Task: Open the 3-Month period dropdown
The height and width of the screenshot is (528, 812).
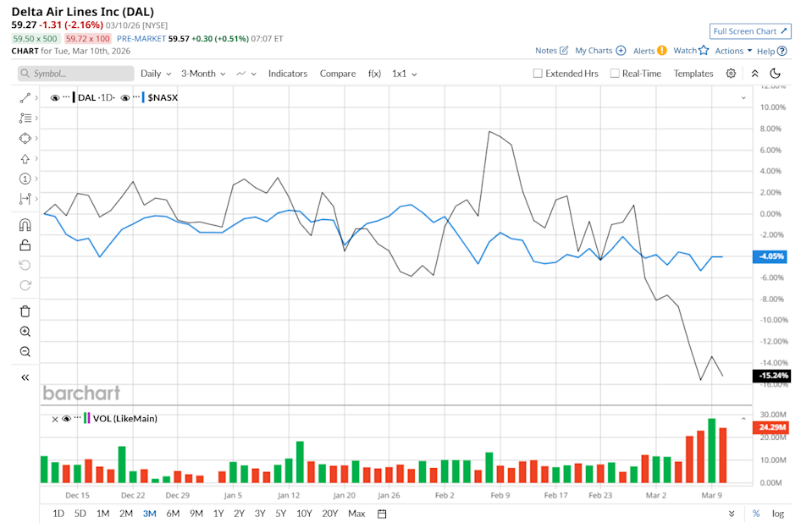Action: pyautogui.click(x=203, y=74)
